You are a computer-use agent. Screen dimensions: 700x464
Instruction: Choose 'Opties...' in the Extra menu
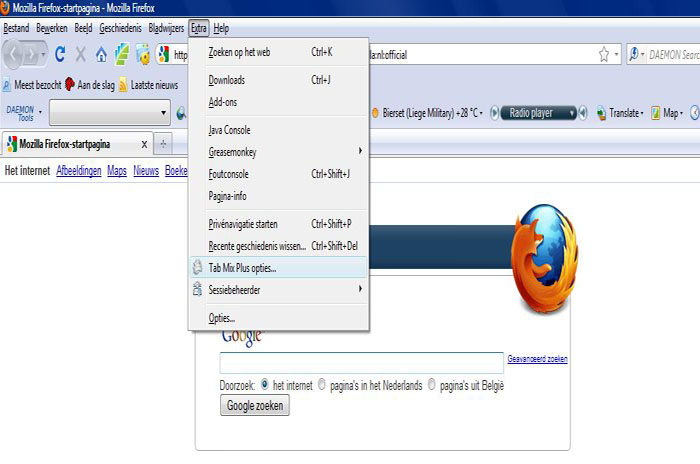279,318
